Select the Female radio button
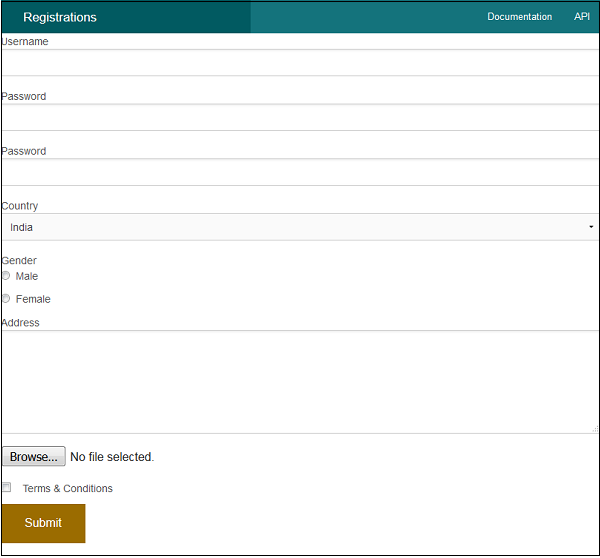This screenshot has width=600, height=558. pyautogui.click(x=6, y=299)
